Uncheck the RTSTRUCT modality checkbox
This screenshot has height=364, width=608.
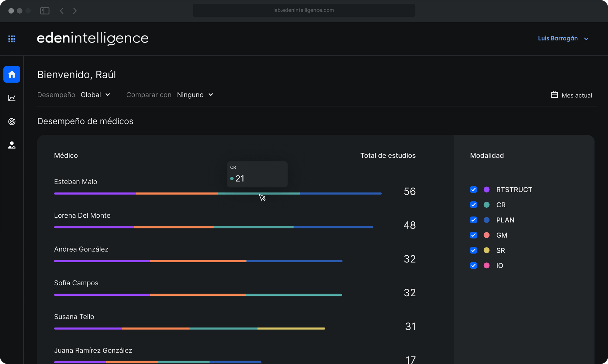(x=473, y=190)
